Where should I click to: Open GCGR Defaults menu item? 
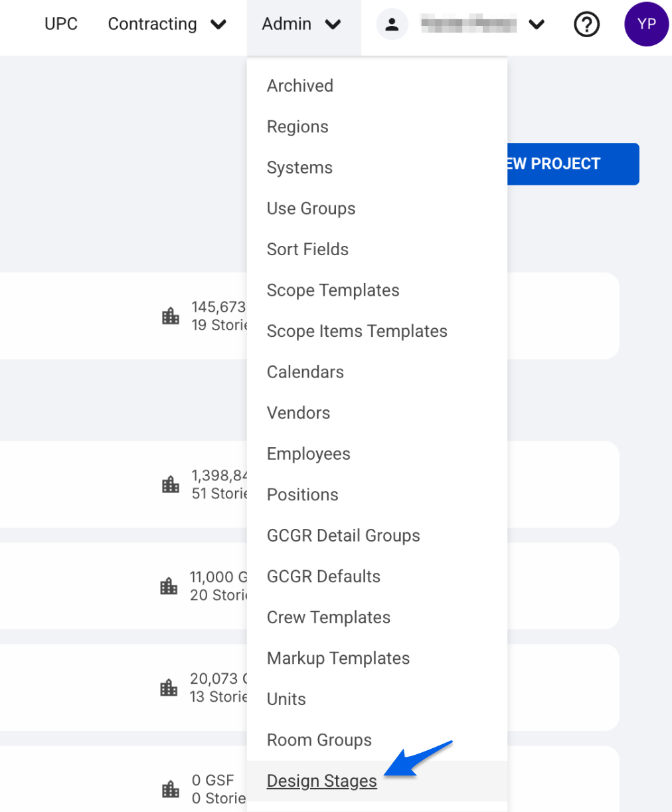point(323,576)
